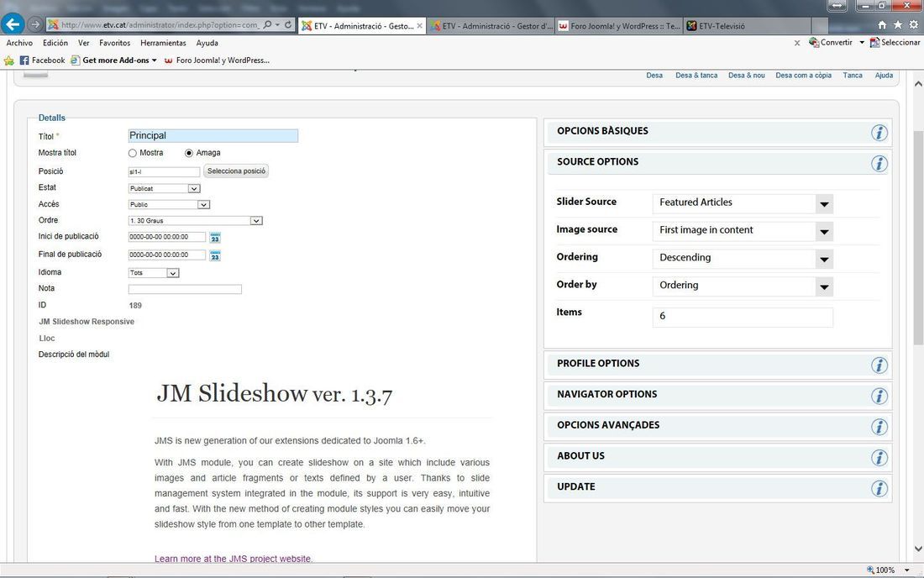This screenshot has height=578, width=924.
Task: Expand the OPCIONS AVANÇADES panel header
Action: coord(717,426)
